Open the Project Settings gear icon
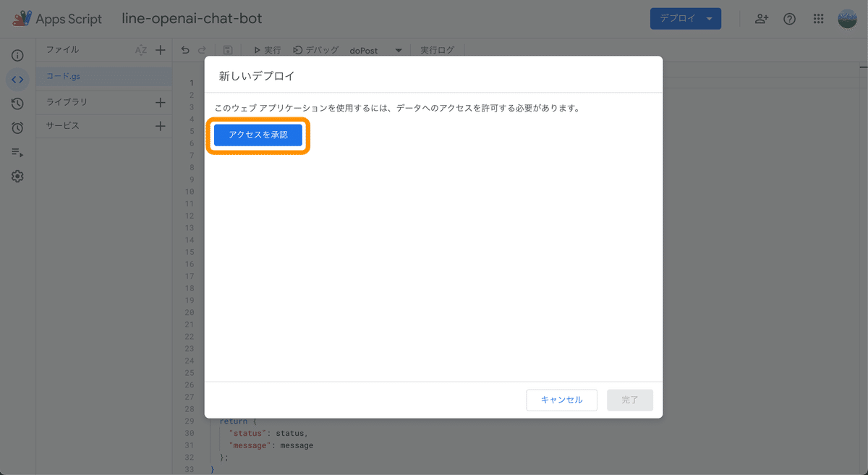Screen dimensions: 868x475 (x=18, y=176)
